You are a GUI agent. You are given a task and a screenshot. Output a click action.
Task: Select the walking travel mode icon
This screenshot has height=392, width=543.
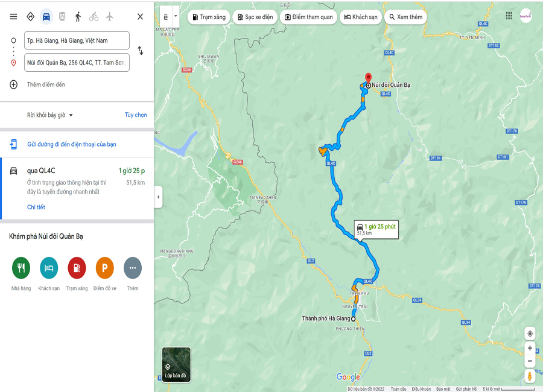click(78, 17)
